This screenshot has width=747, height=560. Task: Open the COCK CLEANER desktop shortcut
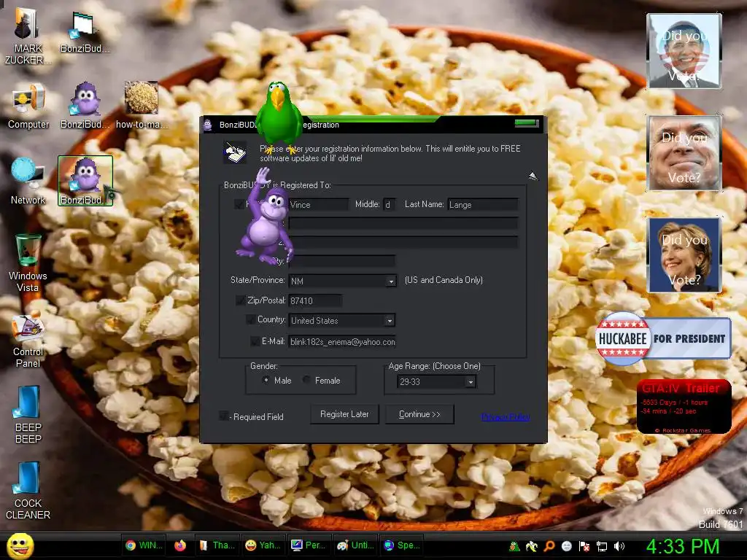[28, 491]
